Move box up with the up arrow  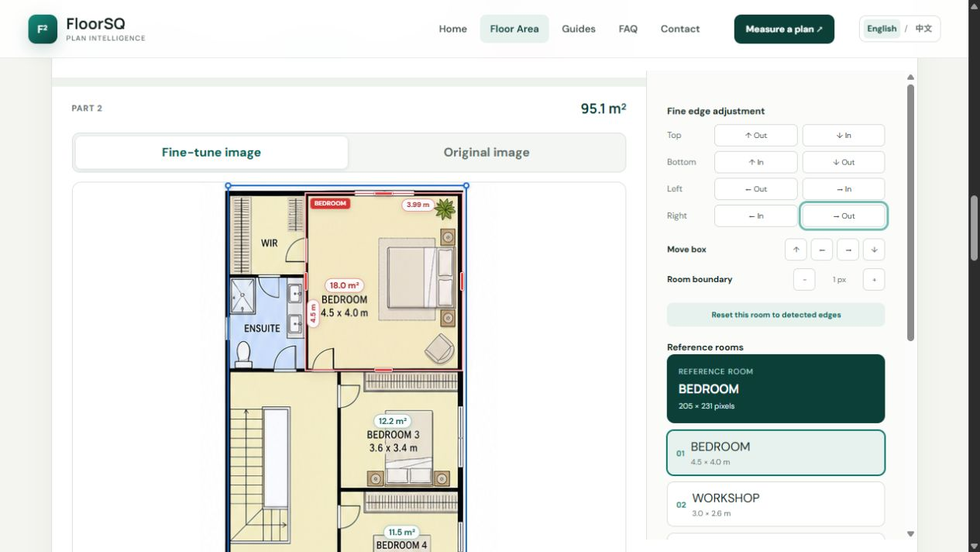[796, 250]
